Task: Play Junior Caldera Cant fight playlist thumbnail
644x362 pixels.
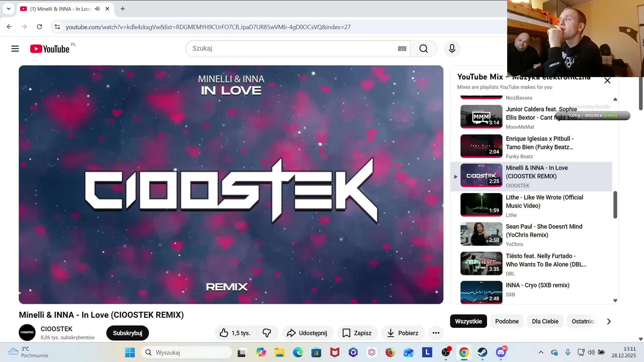Action: [x=481, y=117]
